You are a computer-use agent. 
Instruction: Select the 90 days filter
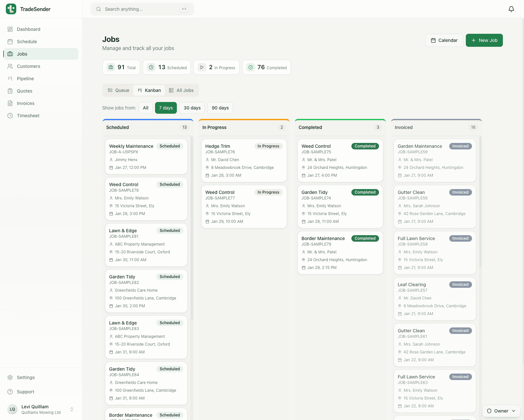220,108
